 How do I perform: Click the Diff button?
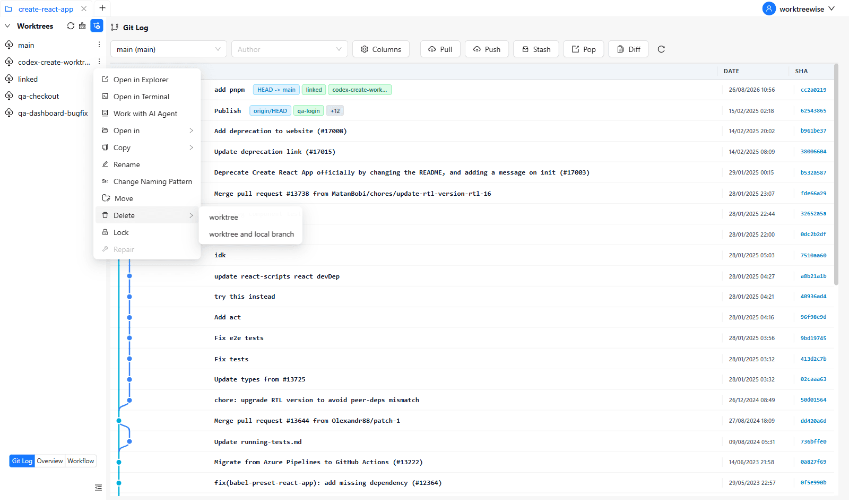[628, 49]
